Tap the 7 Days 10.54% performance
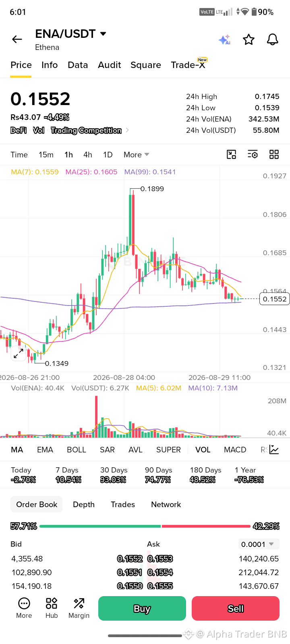Screen dimensions: 290x644 point(68,475)
